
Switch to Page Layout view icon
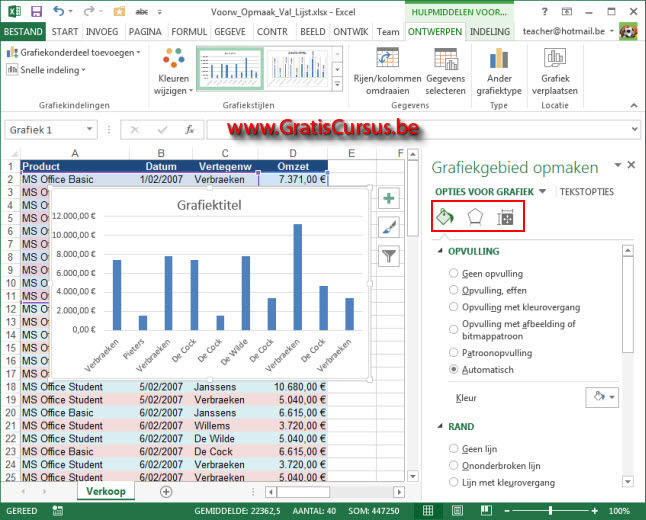(457, 511)
